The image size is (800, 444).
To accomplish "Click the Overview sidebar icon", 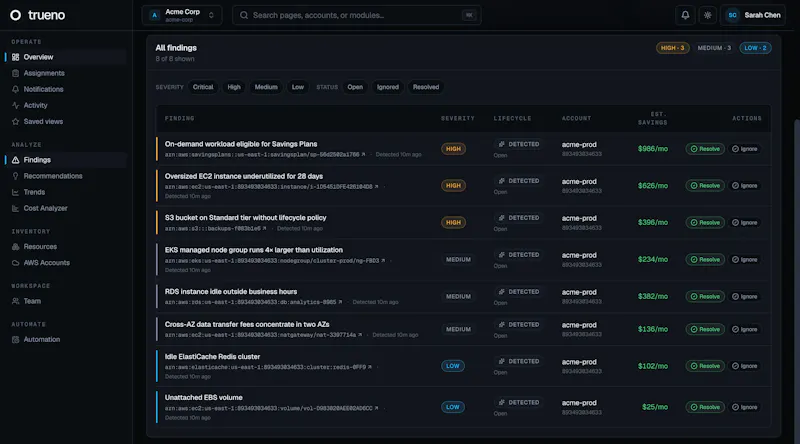I will tap(15, 57).
